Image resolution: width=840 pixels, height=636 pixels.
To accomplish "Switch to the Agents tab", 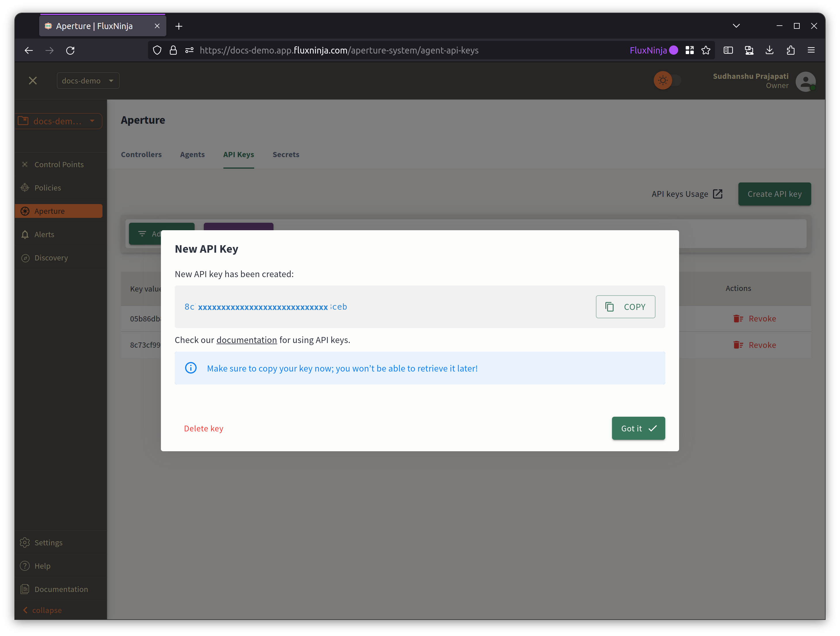I will tap(192, 155).
